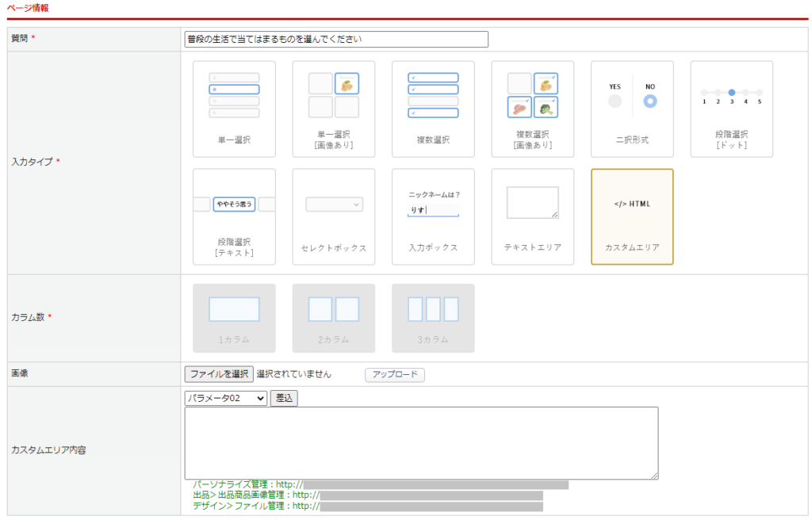Select 段階選択 [テキスト] input type
This screenshot has width=812, height=524.
(x=234, y=216)
